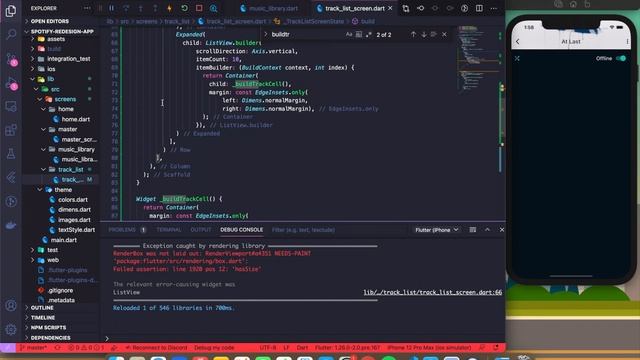Toggle find in selection
Viewport: 640px width, 360px height.
point(433,35)
